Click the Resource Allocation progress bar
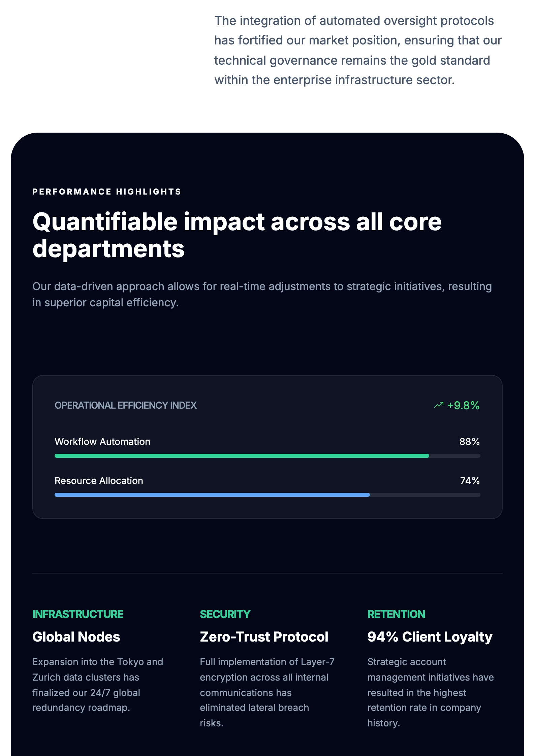The image size is (535, 756). [x=267, y=495]
